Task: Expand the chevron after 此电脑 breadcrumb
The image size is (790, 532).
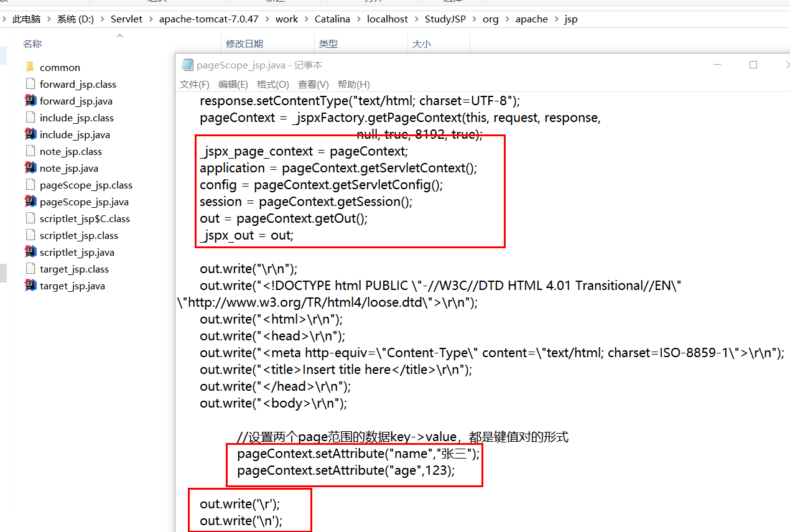Action: pyautogui.click(x=49, y=19)
